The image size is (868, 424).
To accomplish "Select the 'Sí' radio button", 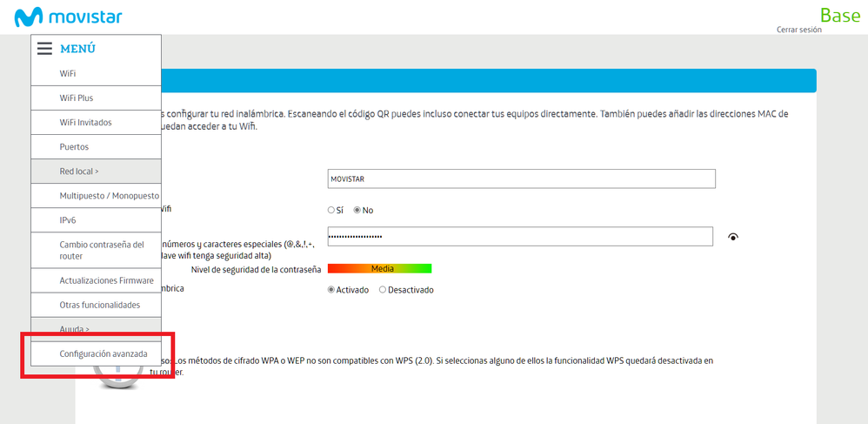I will click(x=331, y=210).
